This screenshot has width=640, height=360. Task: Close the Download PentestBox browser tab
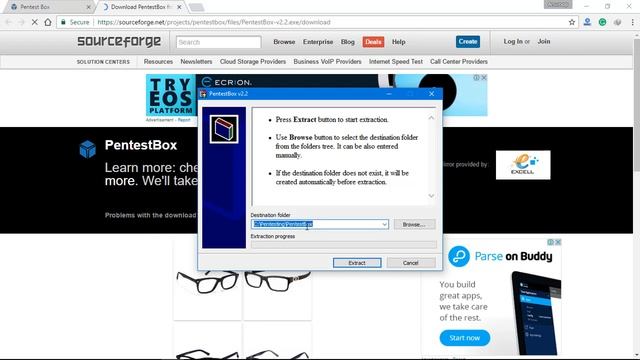[x=179, y=7]
